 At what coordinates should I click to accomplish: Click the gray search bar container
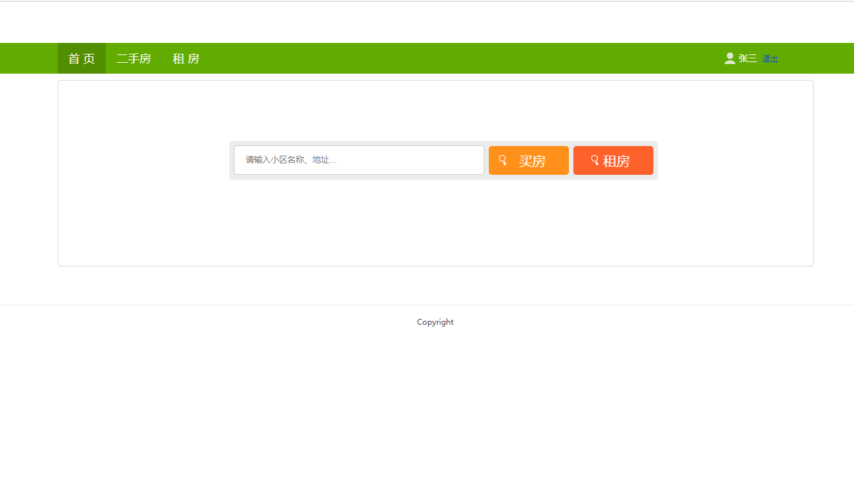pyautogui.click(x=444, y=178)
